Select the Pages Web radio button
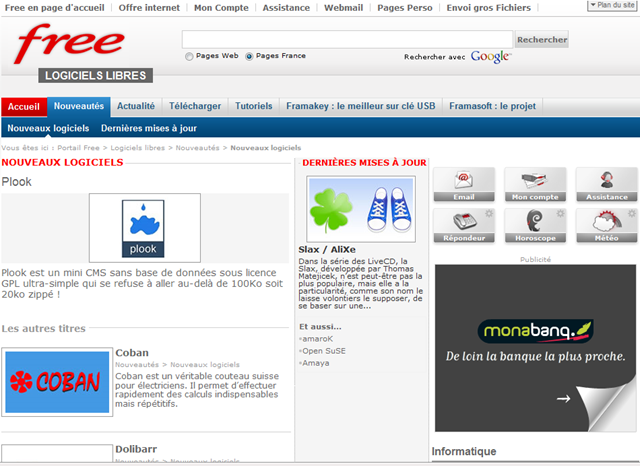 [x=189, y=56]
